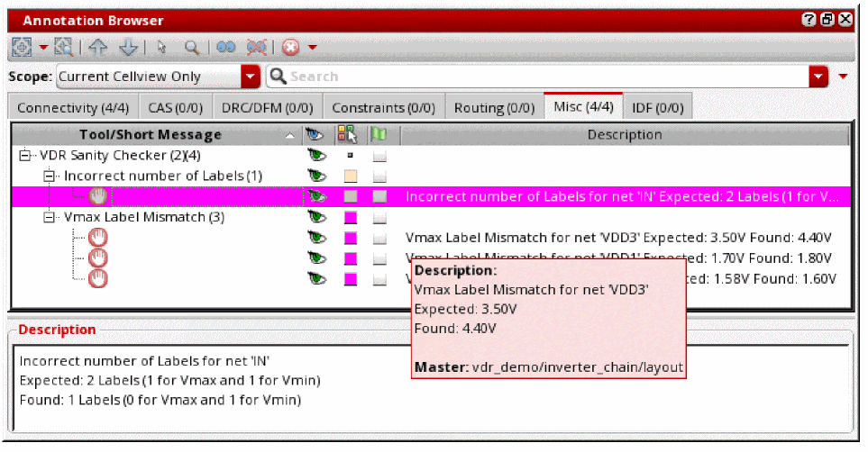868x452 pixels.
Task: Open the Scope combo box dropdown
Action: tap(251, 77)
